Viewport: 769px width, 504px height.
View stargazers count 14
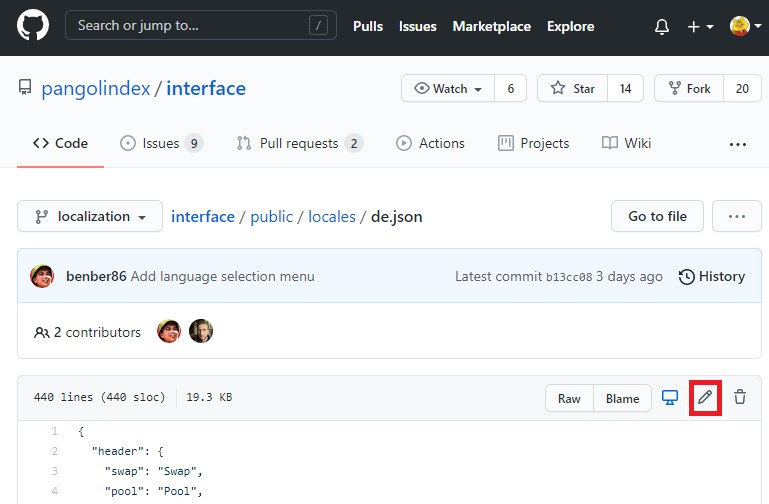(625, 88)
